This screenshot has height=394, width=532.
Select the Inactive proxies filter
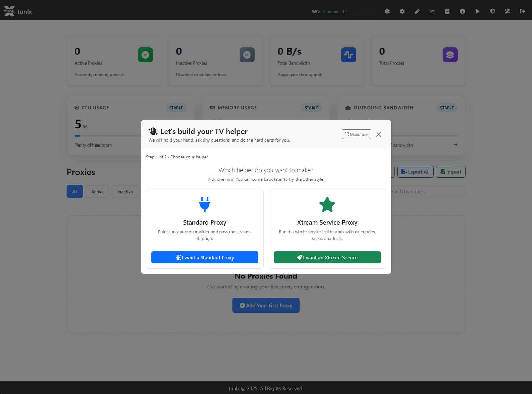[x=125, y=191]
